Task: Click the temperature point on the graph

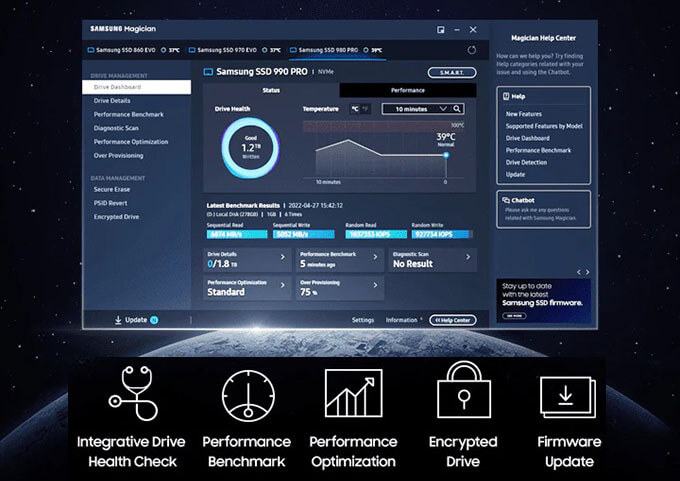Action: (446, 154)
